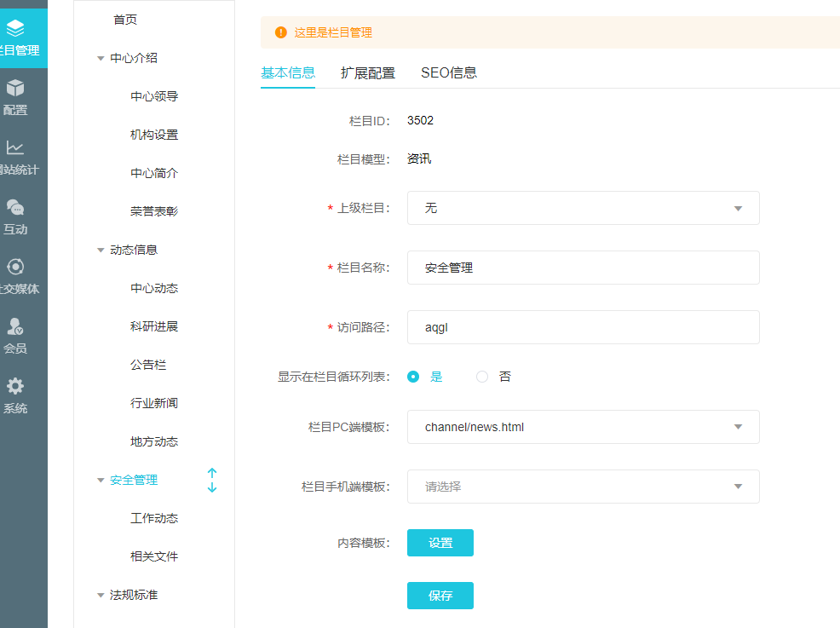
Task: Open the 网站统计 chart icon
Action: (15, 147)
